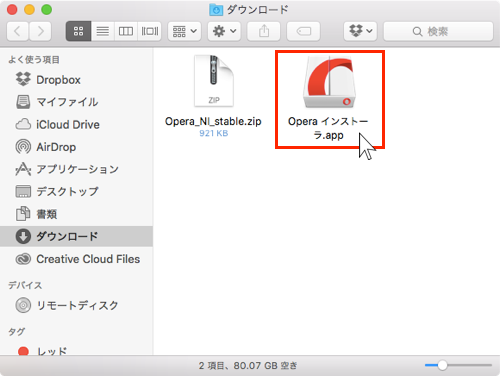Click the status bar text 2 項目、80.07 GB 空き
Viewport: 500px width, 376px height.
[x=248, y=366]
